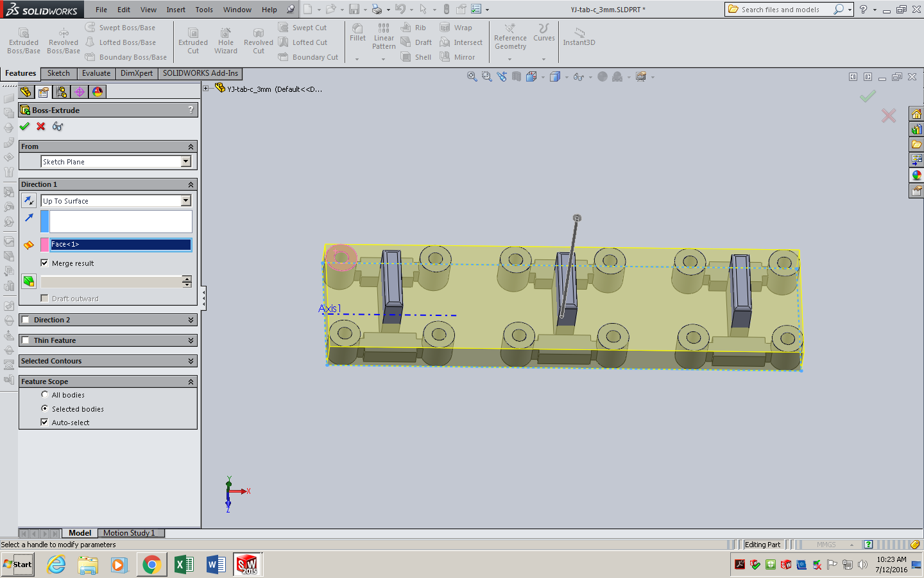Click the Intersect tool
The height and width of the screenshot is (578, 924).
coord(461,42)
